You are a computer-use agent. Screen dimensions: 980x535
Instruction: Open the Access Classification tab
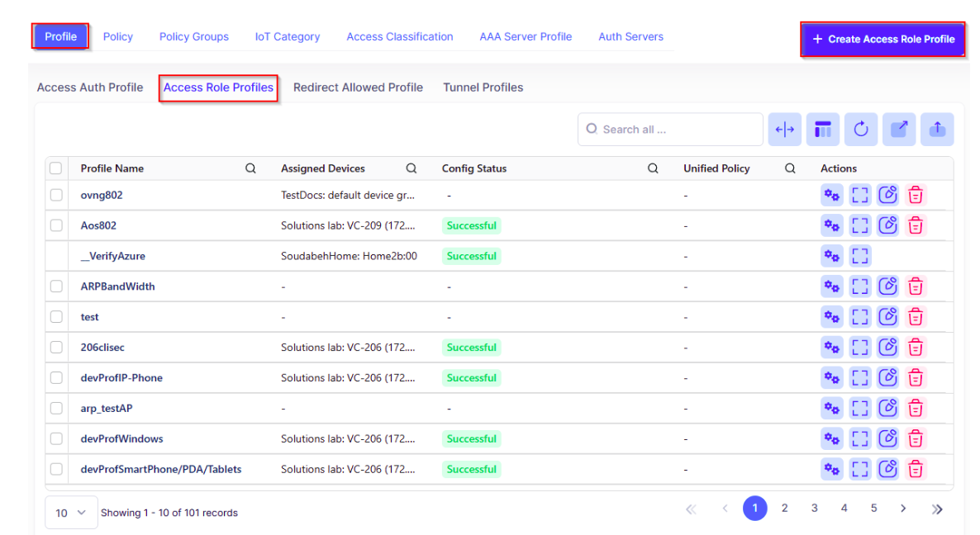coord(400,37)
